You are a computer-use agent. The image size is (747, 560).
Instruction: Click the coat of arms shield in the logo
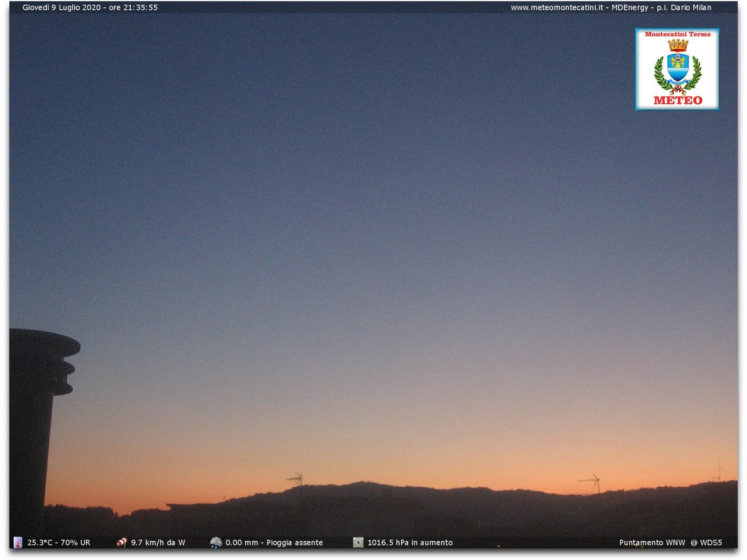pyautogui.click(x=678, y=68)
